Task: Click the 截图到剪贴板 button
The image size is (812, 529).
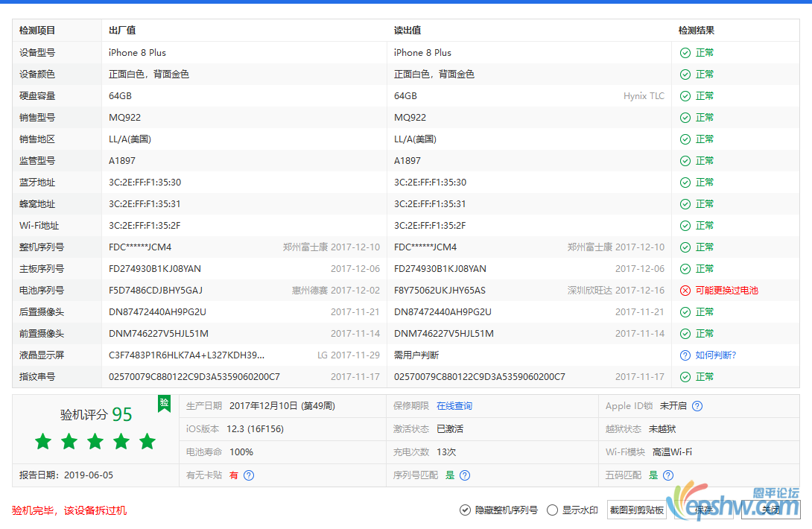Action: click(x=636, y=510)
